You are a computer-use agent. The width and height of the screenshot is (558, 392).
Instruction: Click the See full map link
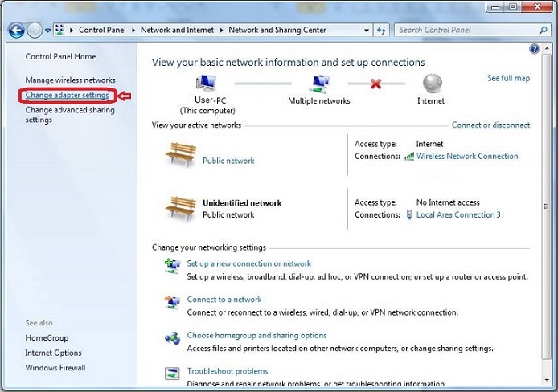(x=508, y=79)
